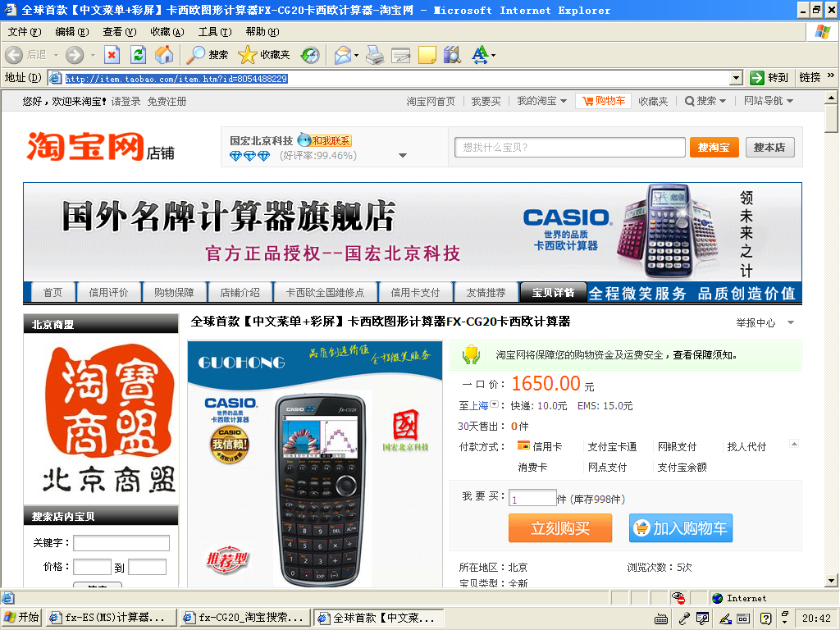The height and width of the screenshot is (630, 840).
Task: Click the 淘宝网 logo
Action: (85, 146)
